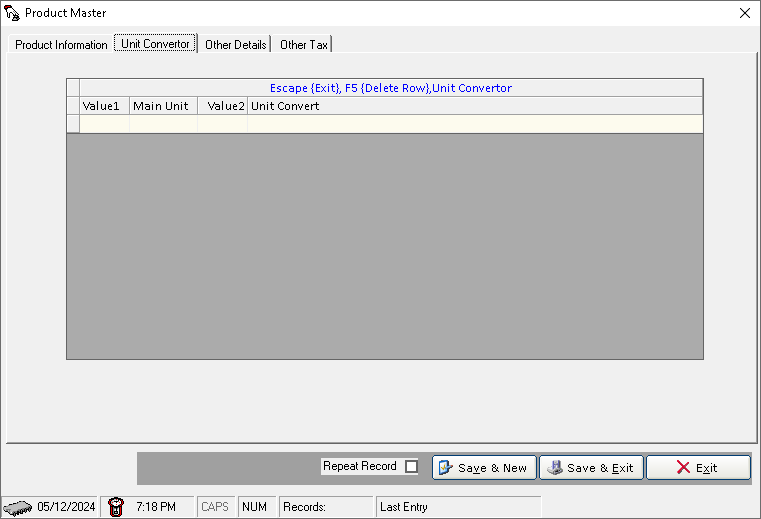Screen dimensions: 761x519
Task: Click the Save & Exit button
Action: (592, 468)
